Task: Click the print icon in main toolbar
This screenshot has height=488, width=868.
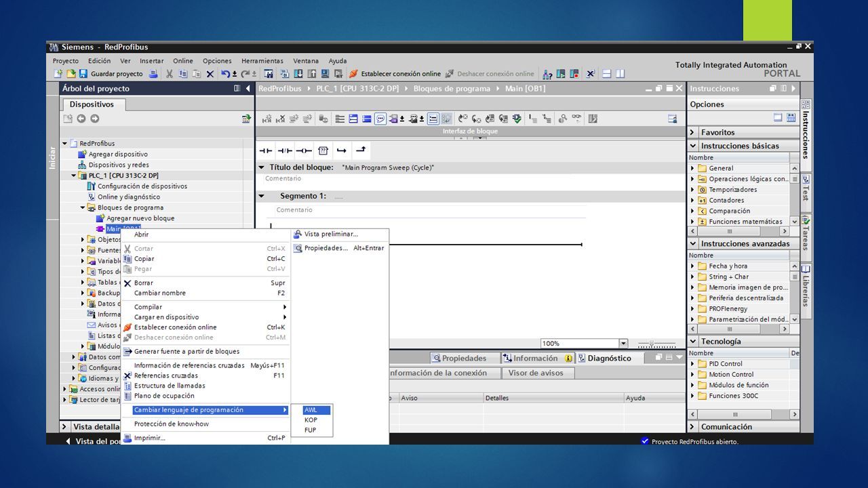Action: 153,74
